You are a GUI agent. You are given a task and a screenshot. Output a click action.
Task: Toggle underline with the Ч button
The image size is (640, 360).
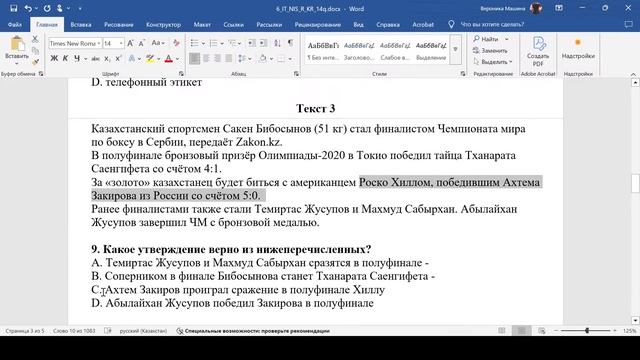[77, 59]
